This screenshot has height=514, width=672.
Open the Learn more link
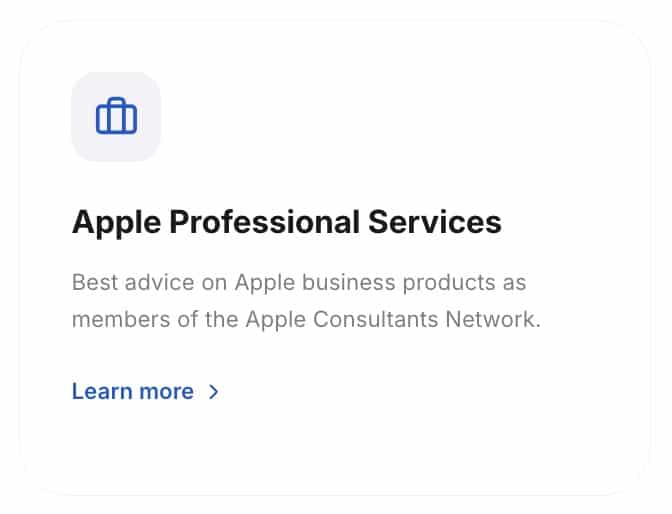click(133, 391)
